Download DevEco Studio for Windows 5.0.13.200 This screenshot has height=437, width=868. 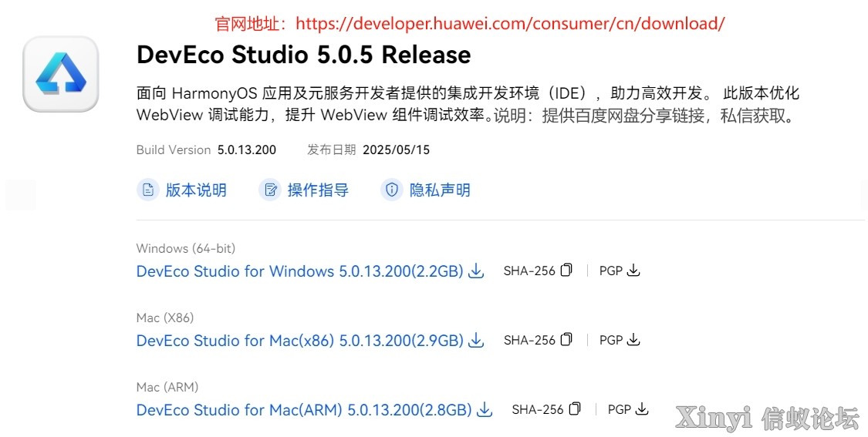299,271
